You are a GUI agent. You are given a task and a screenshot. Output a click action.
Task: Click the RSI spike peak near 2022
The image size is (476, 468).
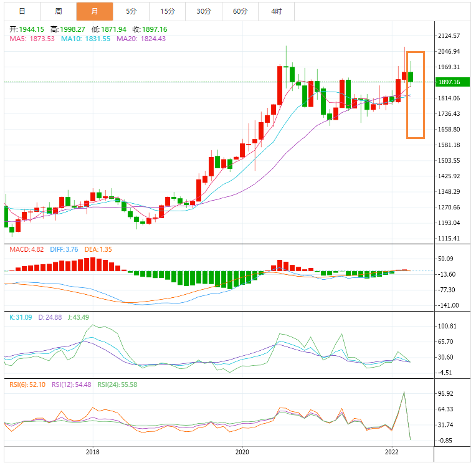click(404, 392)
